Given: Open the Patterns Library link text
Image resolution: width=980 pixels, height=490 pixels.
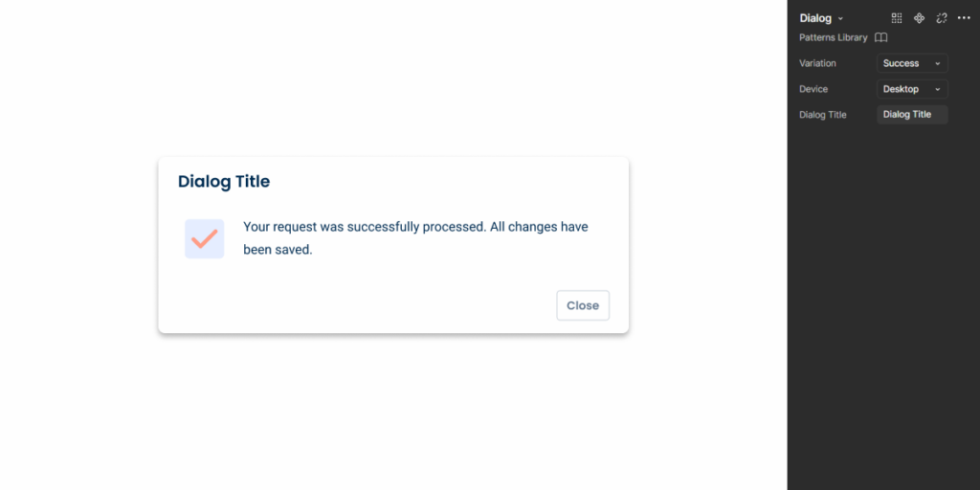Looking at the screenshot, I should [x=834, y=37].
